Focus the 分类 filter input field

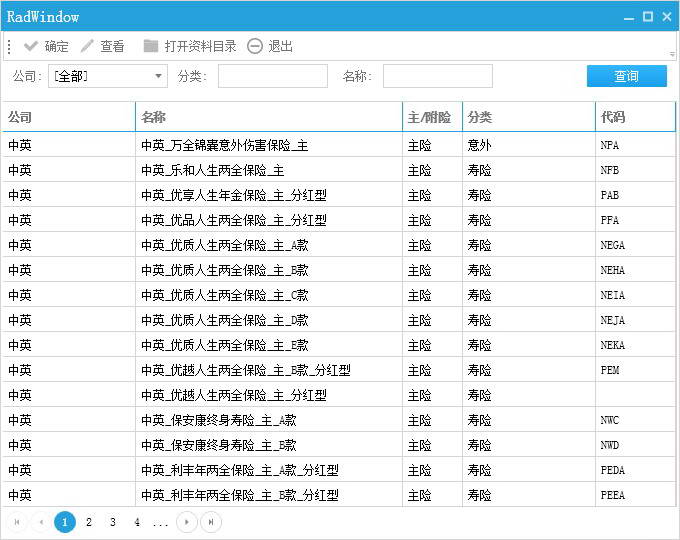click(273, 76)
